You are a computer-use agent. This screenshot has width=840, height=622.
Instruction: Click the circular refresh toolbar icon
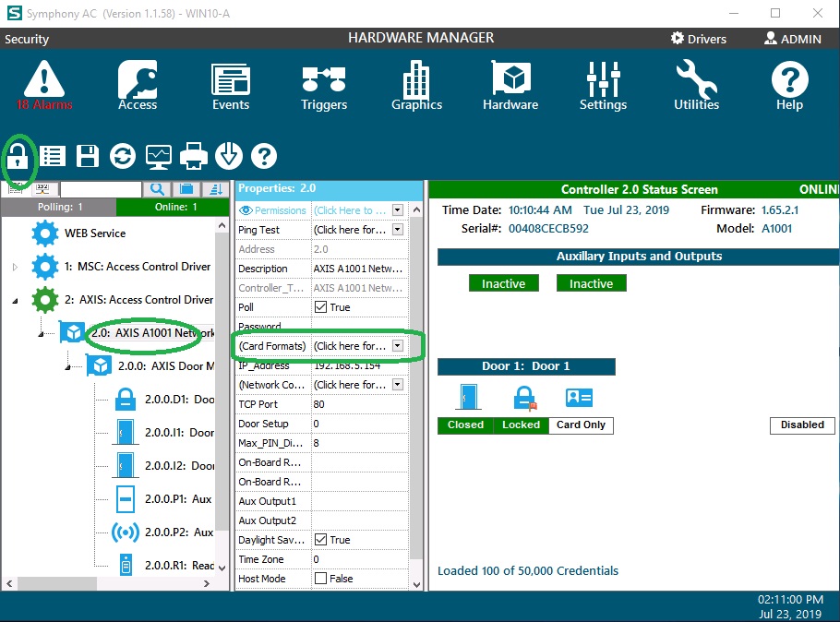123,157
